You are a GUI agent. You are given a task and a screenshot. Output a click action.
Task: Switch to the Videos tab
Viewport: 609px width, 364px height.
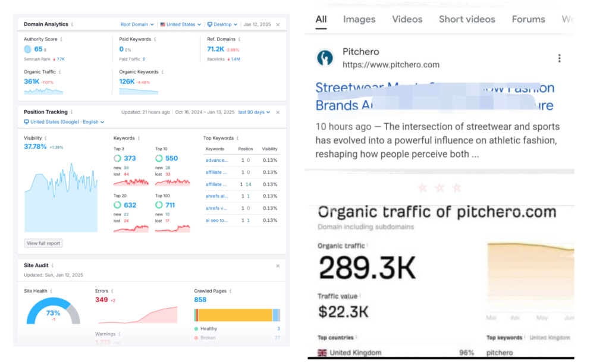[x=407, y=20]
